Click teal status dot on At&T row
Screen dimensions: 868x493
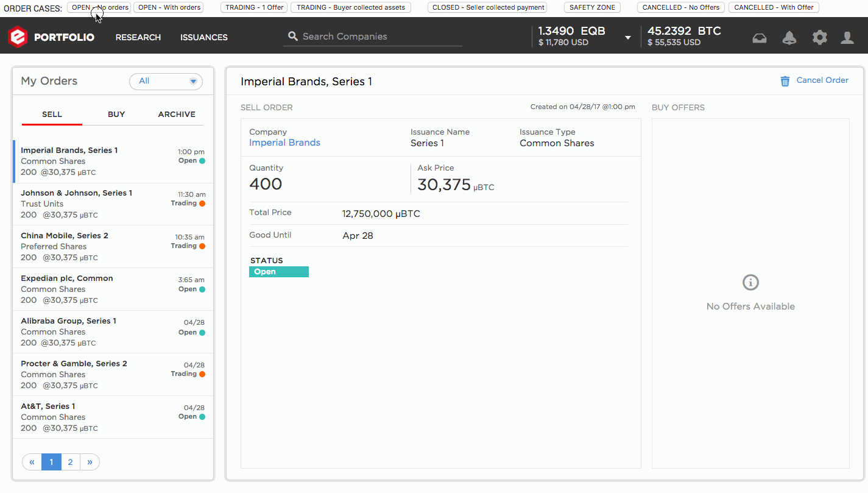pyautogui.click(x=202, y=417)
